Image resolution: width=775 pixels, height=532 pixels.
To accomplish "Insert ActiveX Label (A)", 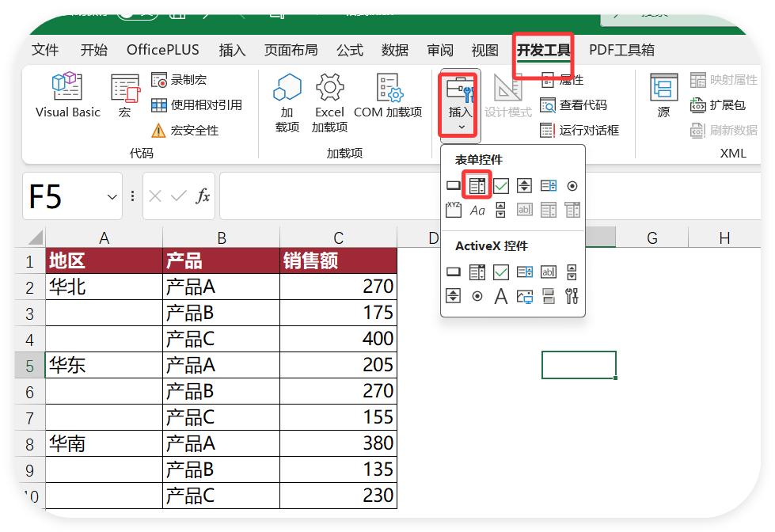I will click(x=500, y=296).
